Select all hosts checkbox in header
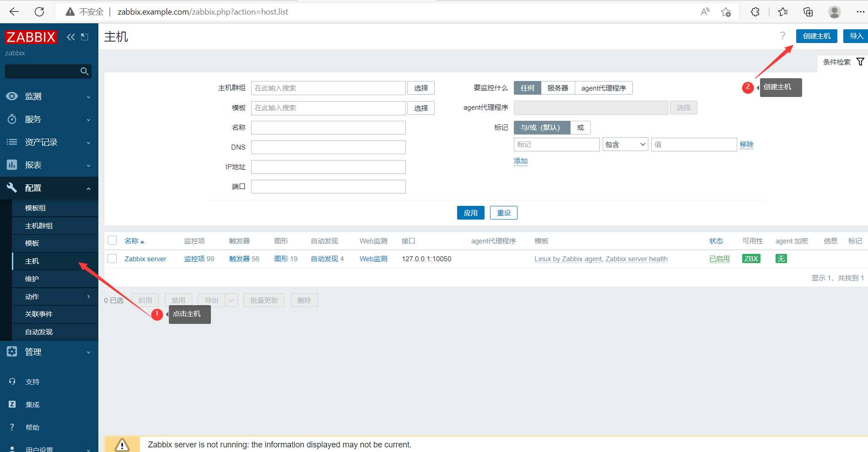The height and width of the screenshot is (452, 868). point(112,241)
